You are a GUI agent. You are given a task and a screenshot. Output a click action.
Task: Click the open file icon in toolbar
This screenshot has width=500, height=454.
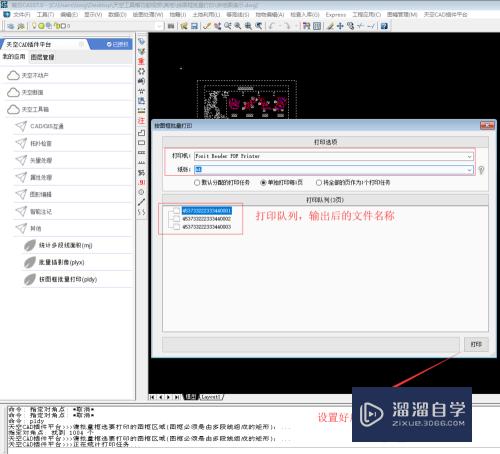184,26
